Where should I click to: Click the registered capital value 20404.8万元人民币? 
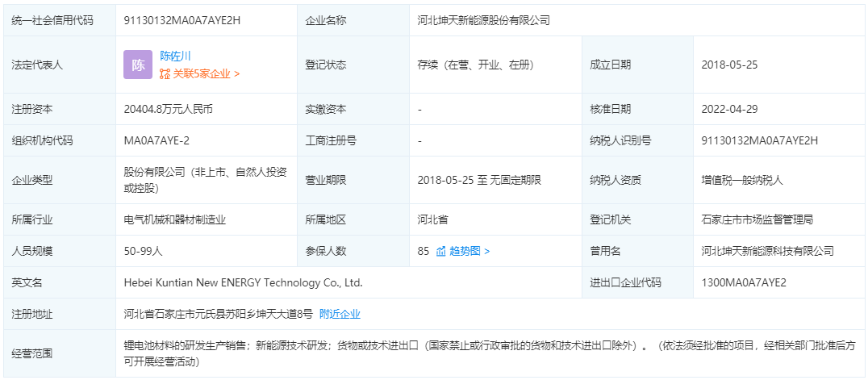[x=169, y=109]
